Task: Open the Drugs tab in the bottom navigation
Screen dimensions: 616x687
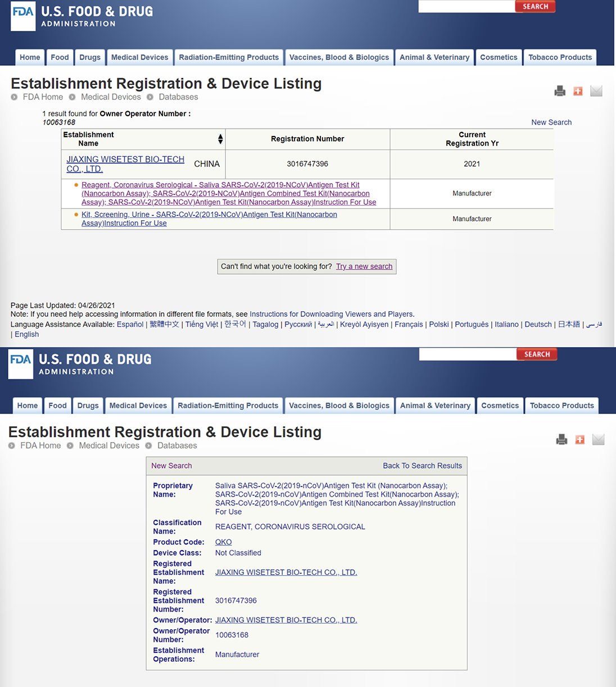Action: 88,406
